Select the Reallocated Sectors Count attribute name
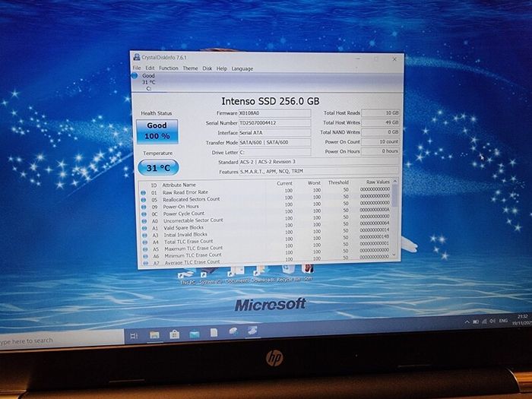This screenshot has width=532, height=399. (192, 199)
